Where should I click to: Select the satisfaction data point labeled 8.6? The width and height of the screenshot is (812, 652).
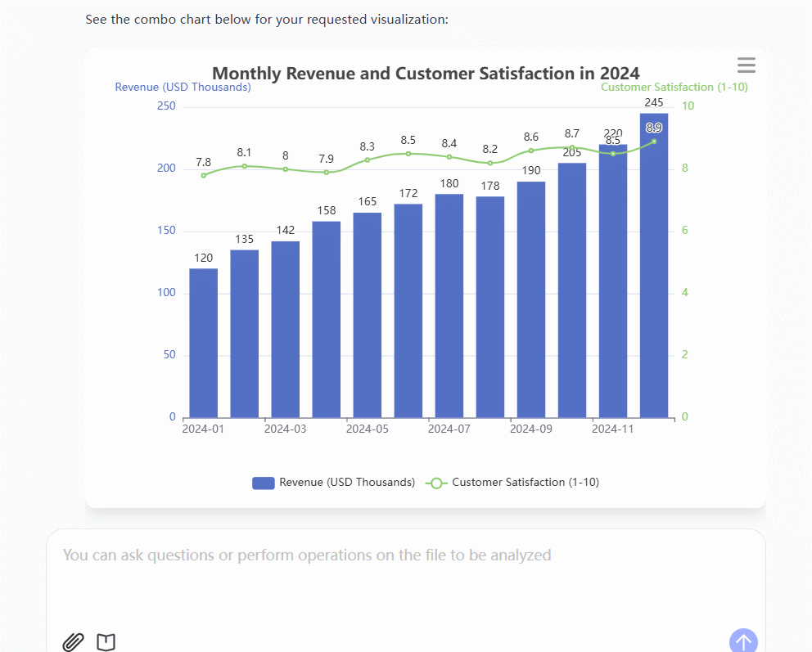click(x=531, y=151)
